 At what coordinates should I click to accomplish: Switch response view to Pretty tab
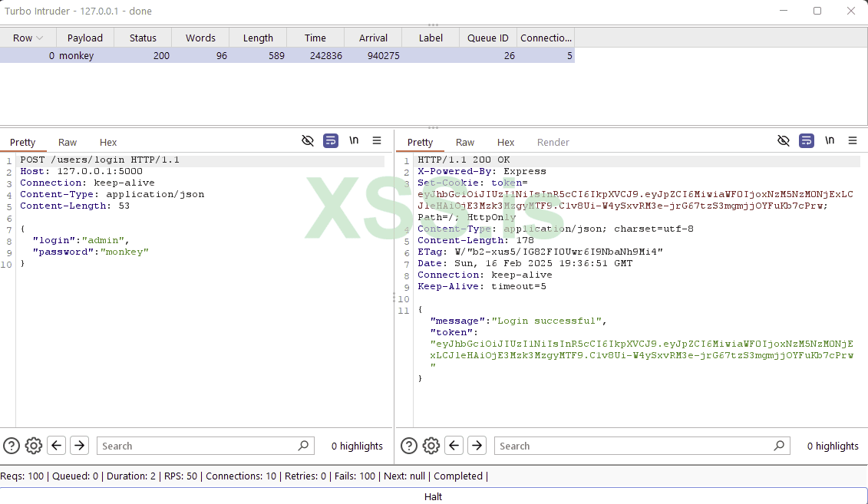[x=420, y=142]
